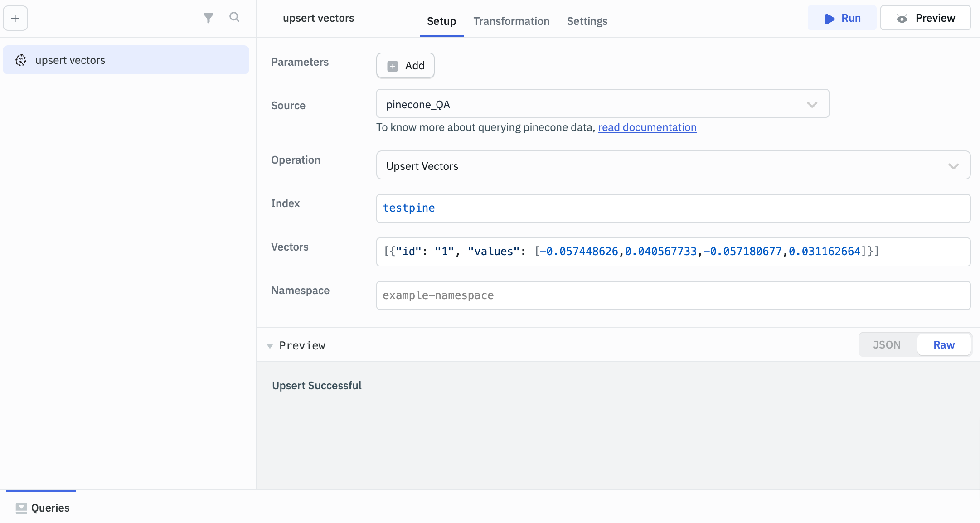Open the Settings tab
The image size is (980, 523).
tap(587, 21)
